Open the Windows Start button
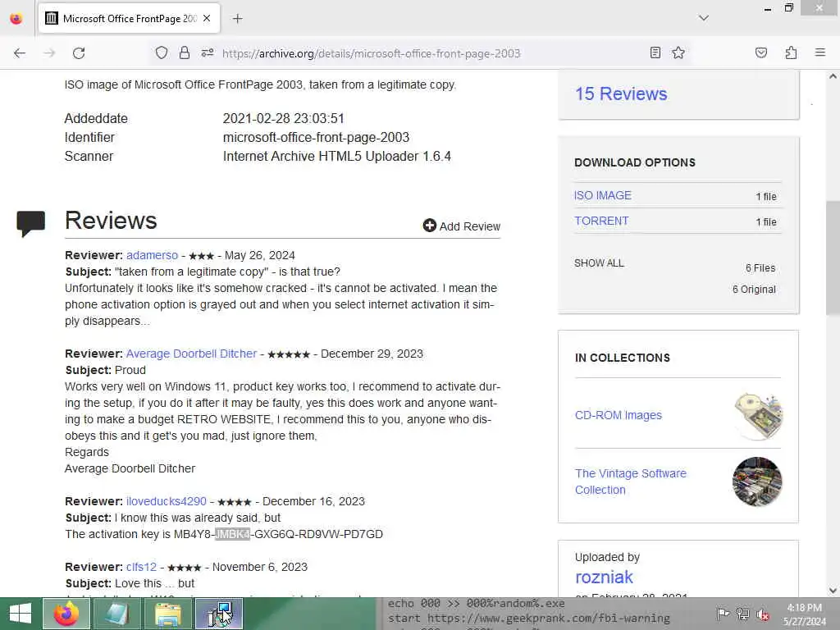840x630 pixels. (20, 614)
